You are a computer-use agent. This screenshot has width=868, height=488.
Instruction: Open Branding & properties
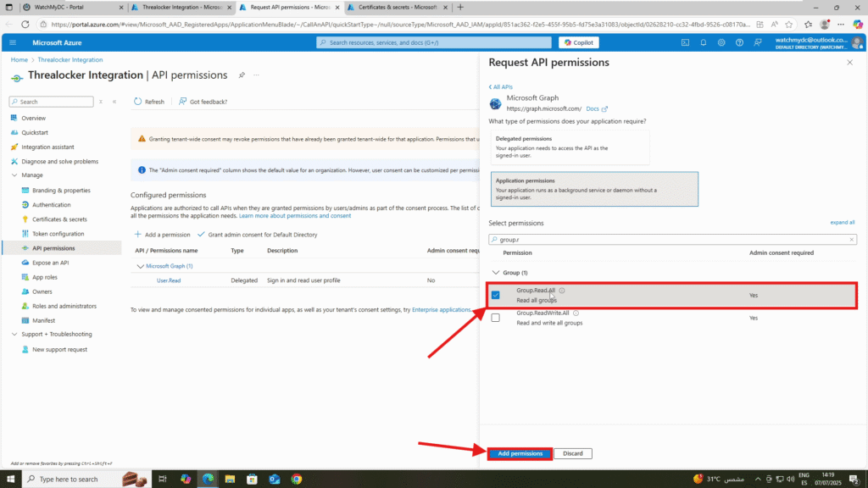(61, 191)
